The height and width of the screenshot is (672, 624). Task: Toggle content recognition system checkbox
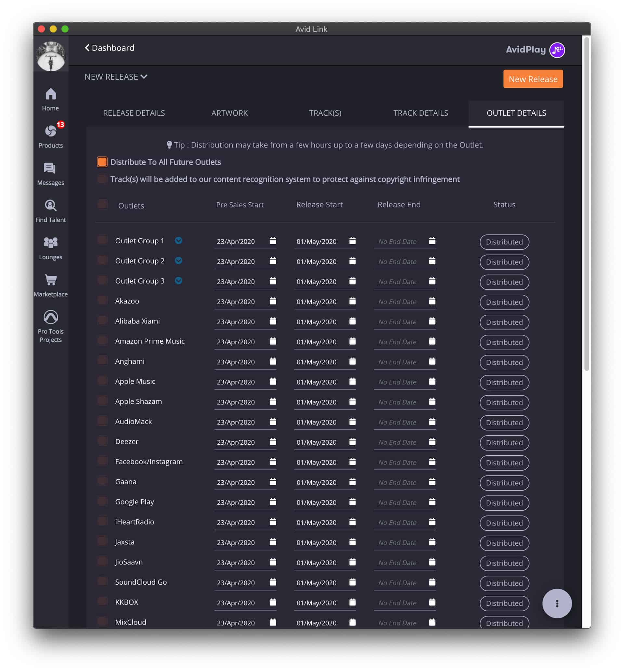[x=102, y=179]
